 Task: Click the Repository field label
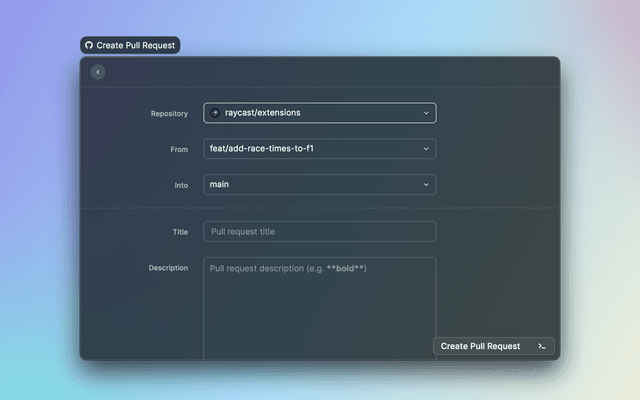click(x=169, y=114)
